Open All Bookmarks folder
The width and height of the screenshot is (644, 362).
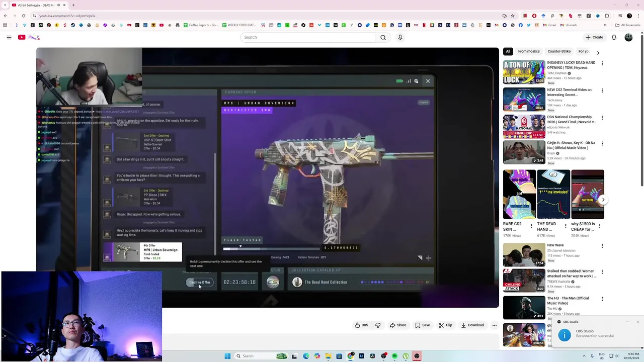tap(627, 25)
